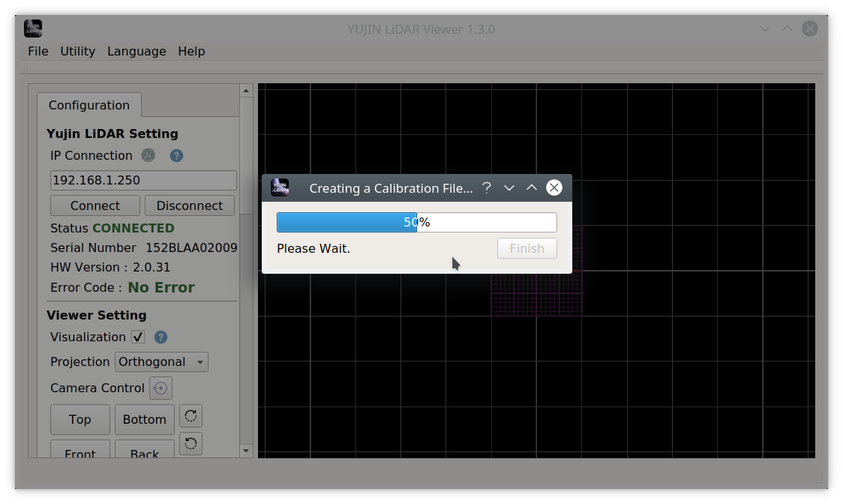Click the toolbar drag handle below File menu
This screenshot has width=843, height=504.
pyautogui.click(x=24, y=67)
